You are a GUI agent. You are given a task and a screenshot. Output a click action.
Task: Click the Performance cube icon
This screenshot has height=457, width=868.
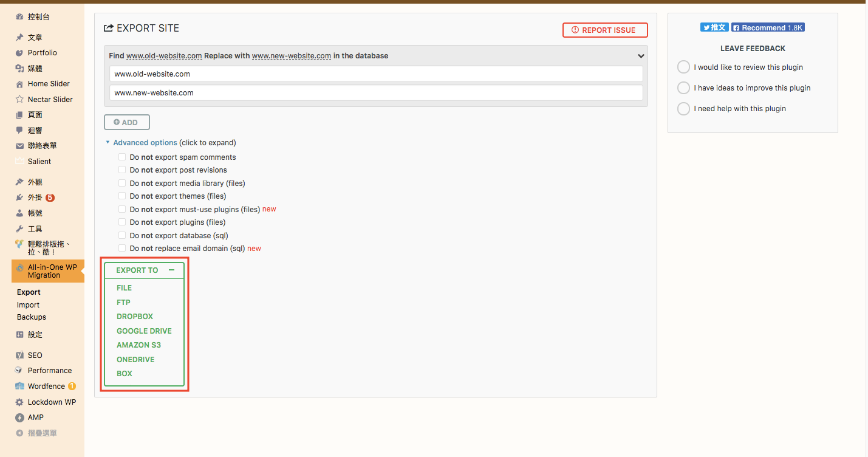point(19,371)
